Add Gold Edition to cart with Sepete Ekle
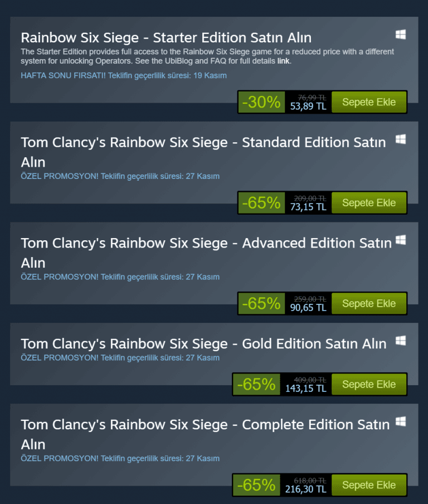The image size is (428, 504). click(x=369, y=384)
